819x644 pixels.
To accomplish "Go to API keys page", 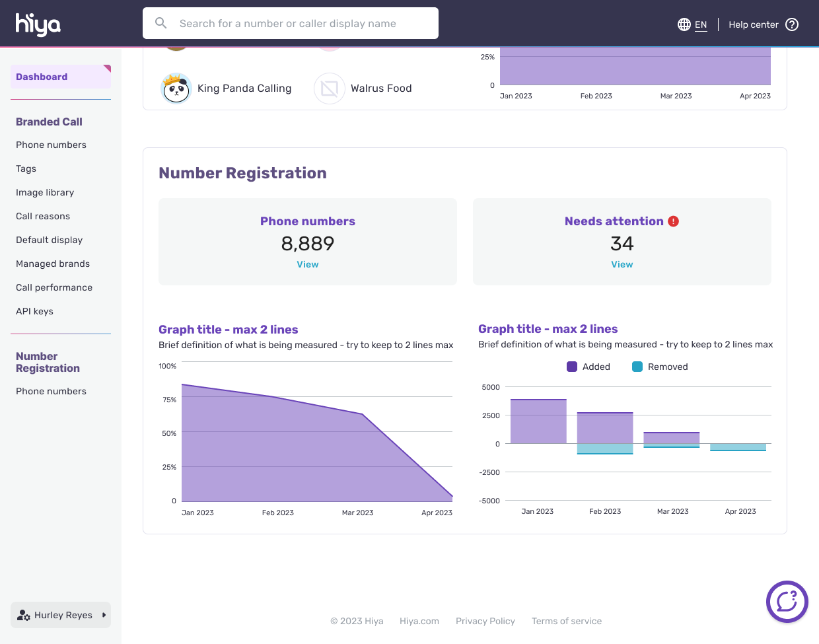I will coord(34,311).
